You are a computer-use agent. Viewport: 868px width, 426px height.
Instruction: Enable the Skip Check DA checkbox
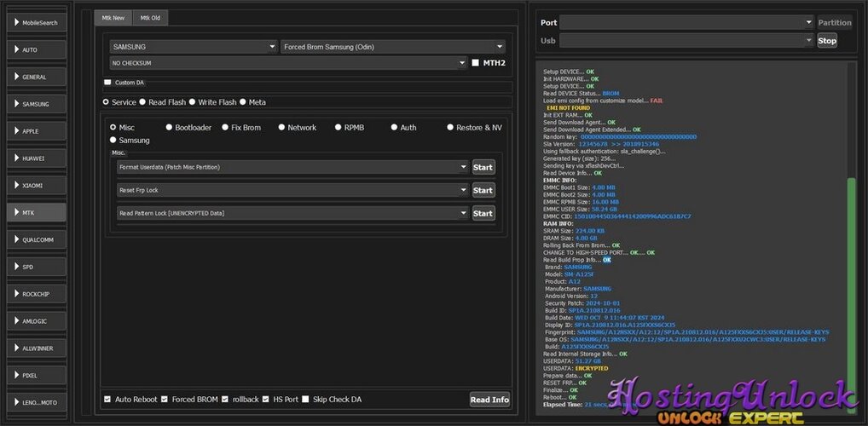tap(305, 399)
